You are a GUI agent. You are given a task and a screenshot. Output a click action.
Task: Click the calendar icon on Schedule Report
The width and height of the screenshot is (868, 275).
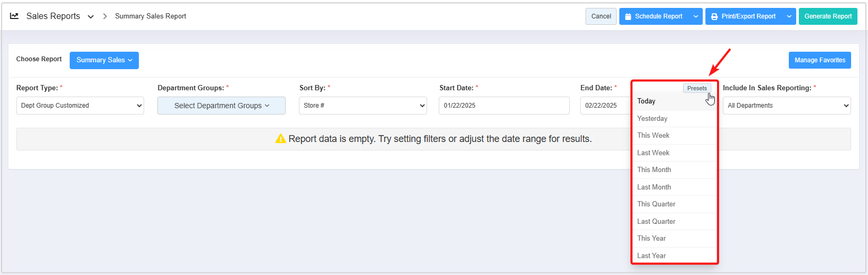point(628,16)
